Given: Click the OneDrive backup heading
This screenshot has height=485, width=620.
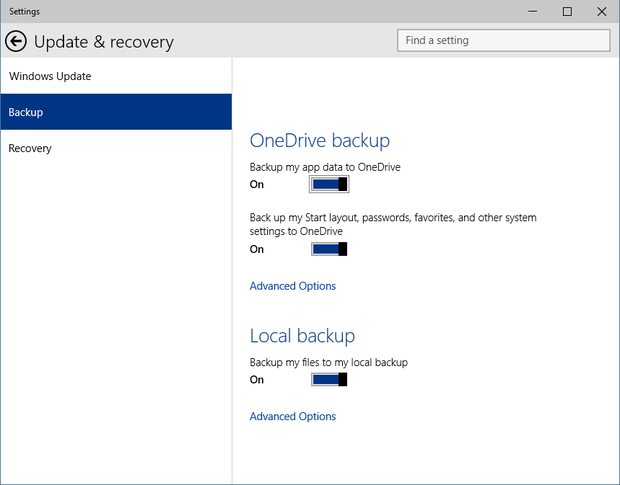Looking at the screenshot, I should [x=319, y=141].
